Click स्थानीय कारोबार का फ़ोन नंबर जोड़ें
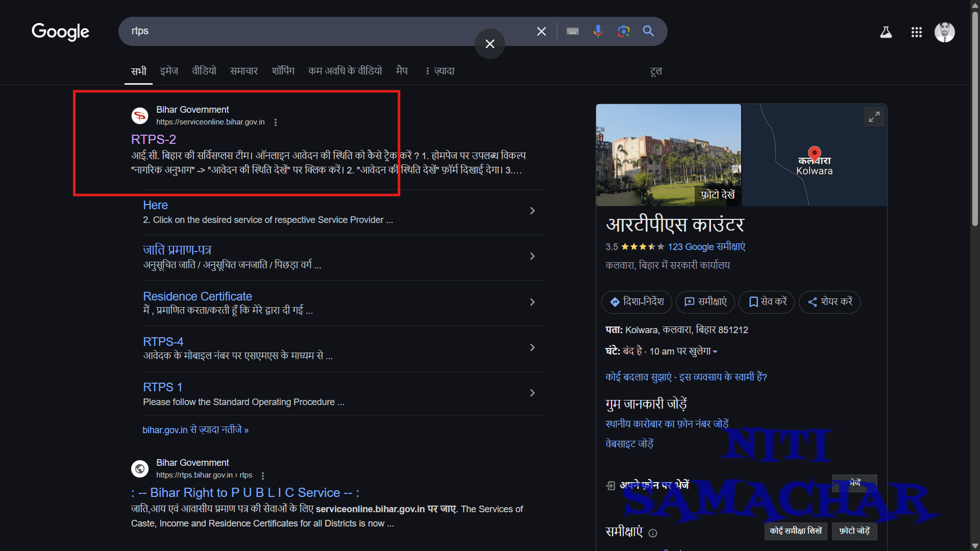The image size is (980, 551). 667,424
